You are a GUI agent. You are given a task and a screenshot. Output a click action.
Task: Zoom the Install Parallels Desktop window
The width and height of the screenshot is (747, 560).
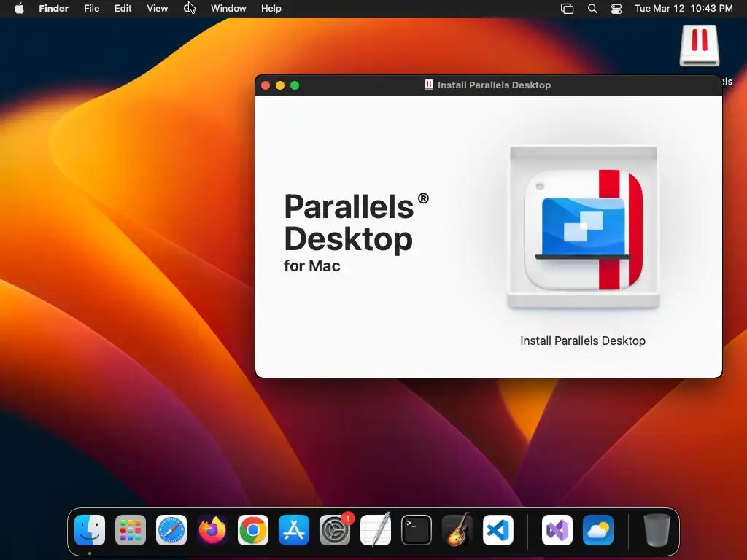(295, 85)
